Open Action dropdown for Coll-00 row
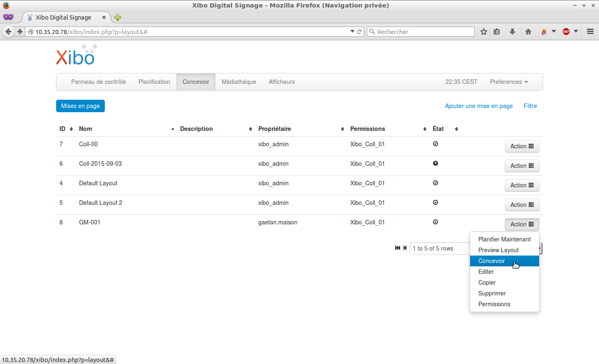Screen dimensions: 599x364 (522, 146)
